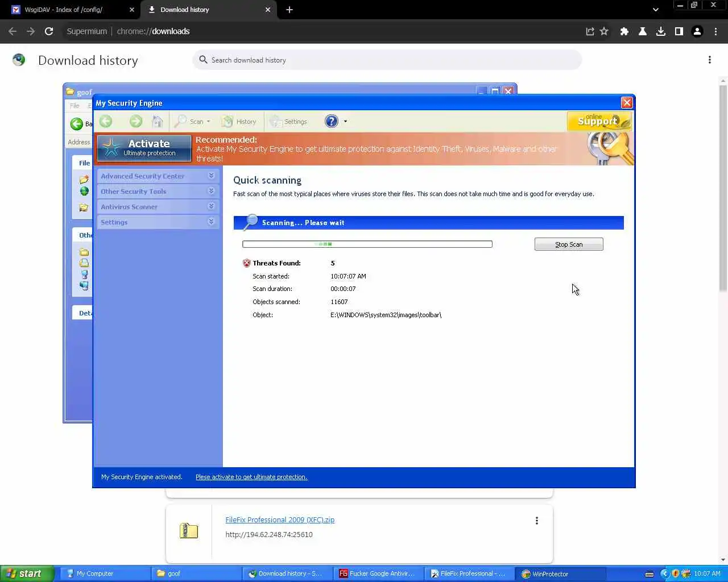Expand the sidebar Settings panel
Viewport: 728px width, 582px height.
(158, 222)
